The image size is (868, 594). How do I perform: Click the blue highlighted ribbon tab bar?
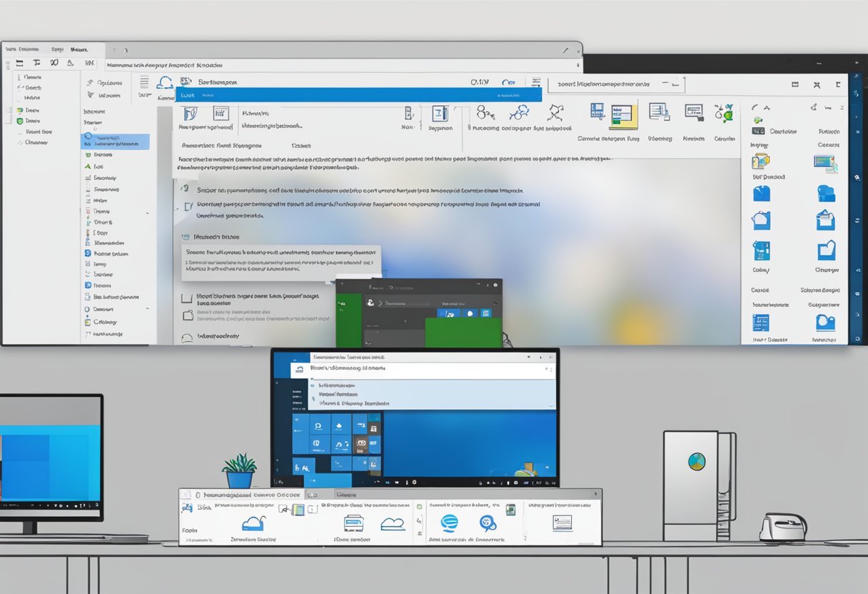pyautogui.click(x=358, y=94)
